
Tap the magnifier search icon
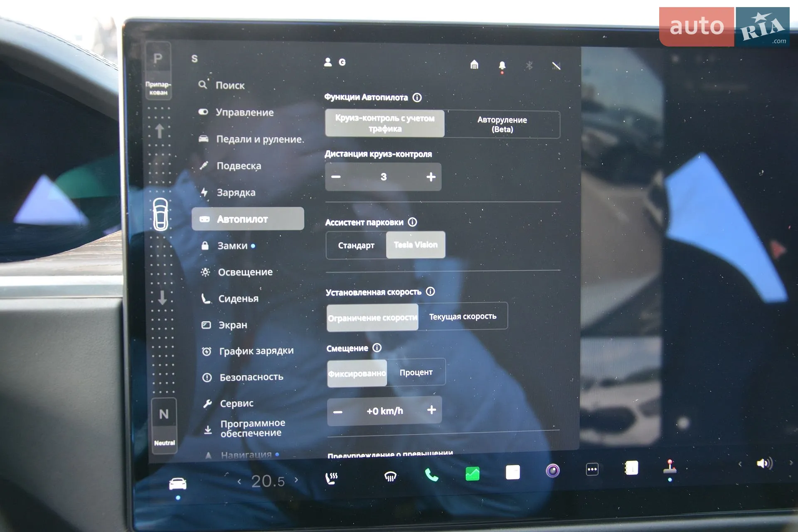203,85
